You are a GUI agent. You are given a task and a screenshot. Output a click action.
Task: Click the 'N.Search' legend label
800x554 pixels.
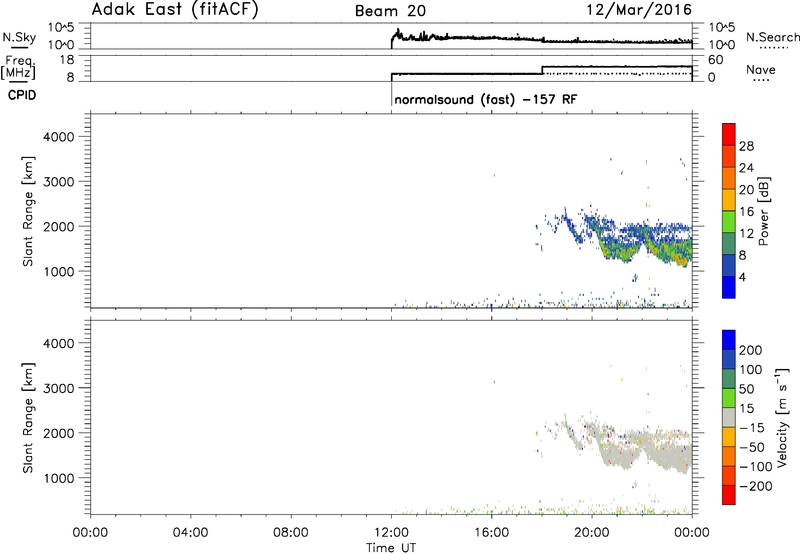coord(773,37)
